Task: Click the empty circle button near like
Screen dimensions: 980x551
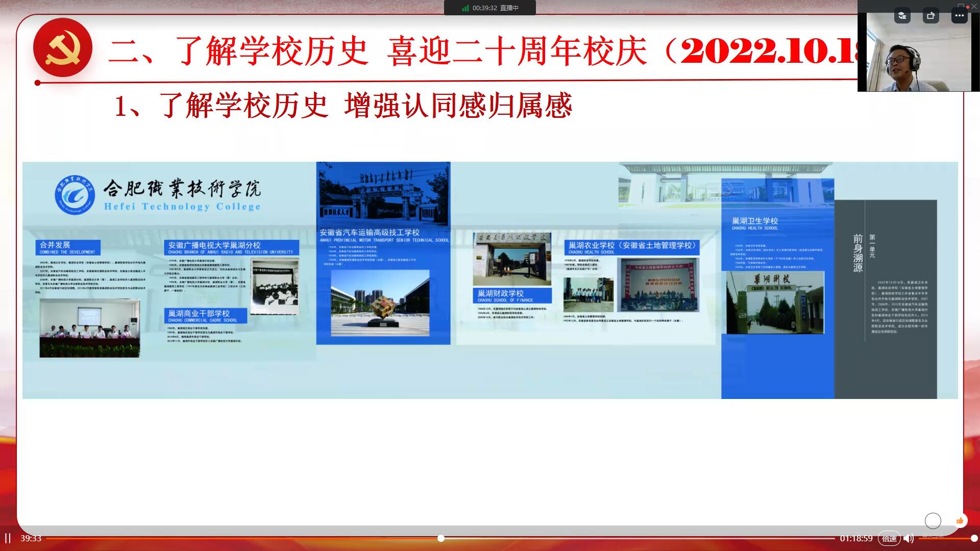Action: point(933,520)
